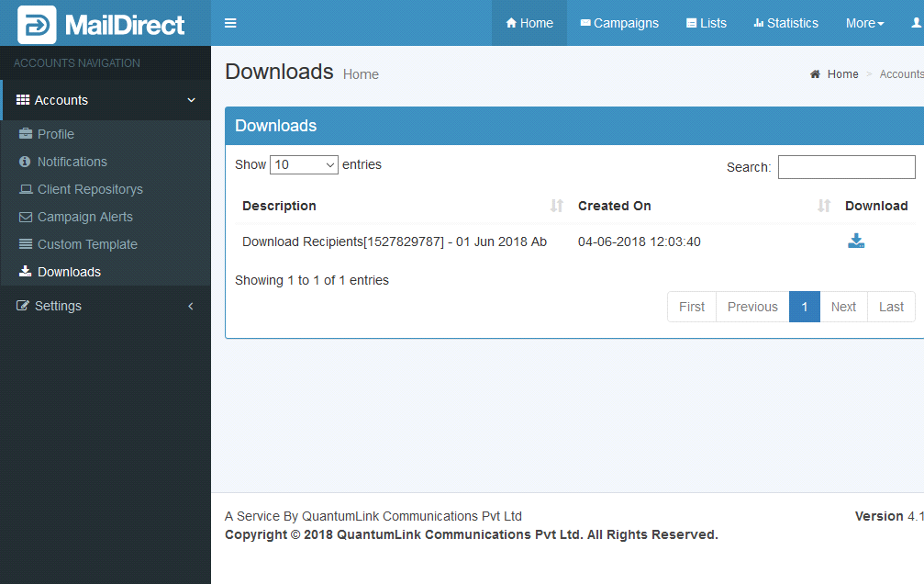
Task: Click the download icon for Download Recipients
Action: (x=856, y=241)
